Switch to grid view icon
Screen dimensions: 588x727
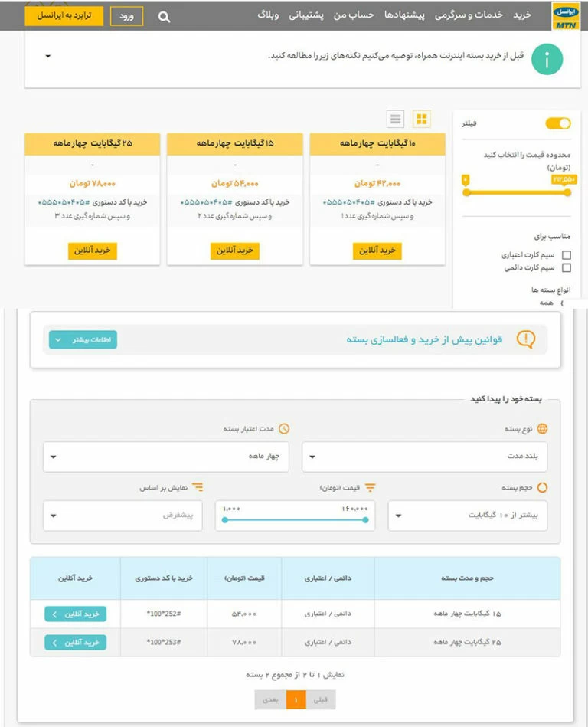coord(422,119)
